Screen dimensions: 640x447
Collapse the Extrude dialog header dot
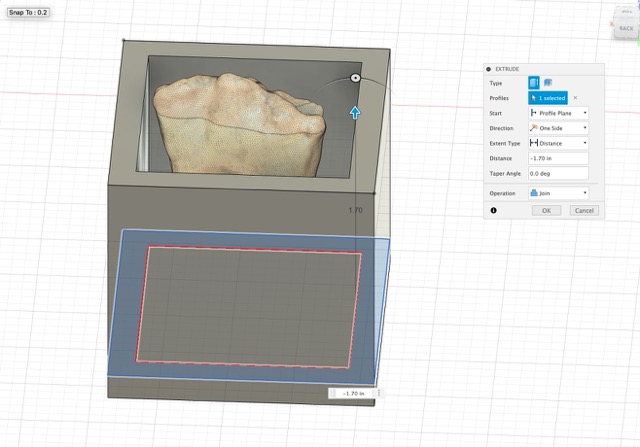(489, 69)
